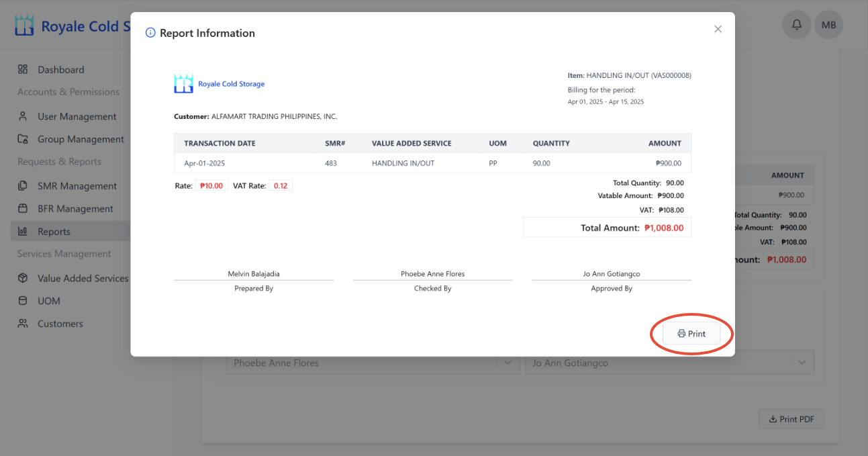Click the Print button in the report dialog
Screen dimensions: 868x456
tap(691, 334)
